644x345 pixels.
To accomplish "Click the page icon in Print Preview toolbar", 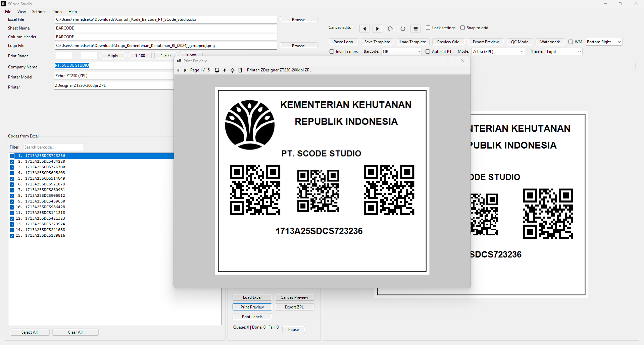I will 240,70.
